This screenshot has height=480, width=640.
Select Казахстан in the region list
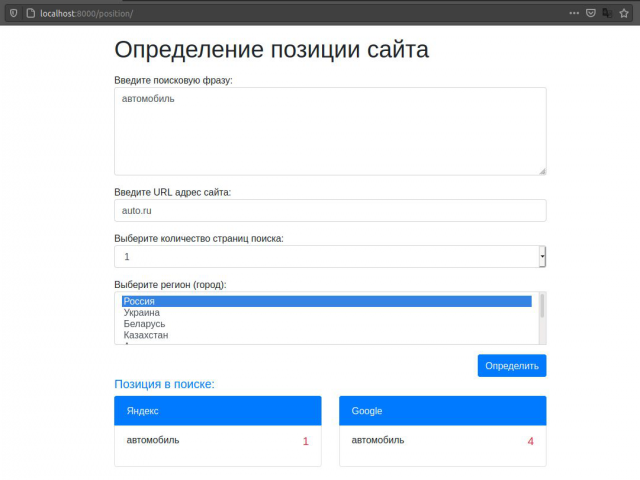click(327, 335)
